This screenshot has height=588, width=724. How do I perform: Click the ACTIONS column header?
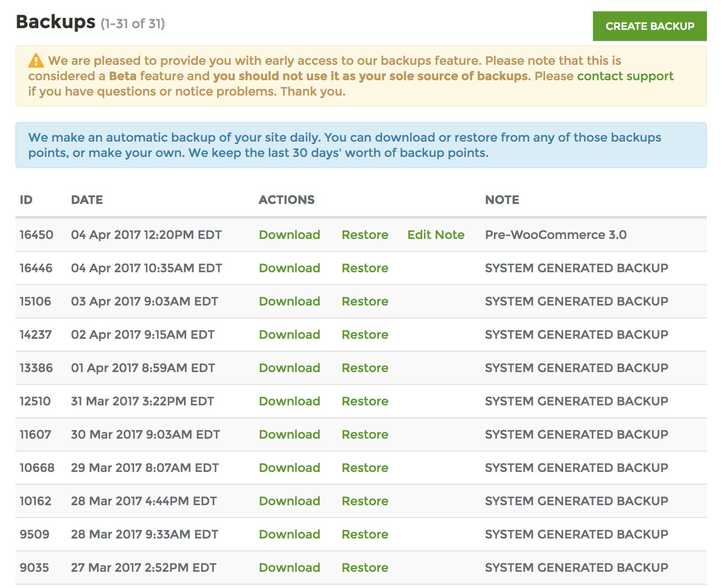(x=286, y=200)
